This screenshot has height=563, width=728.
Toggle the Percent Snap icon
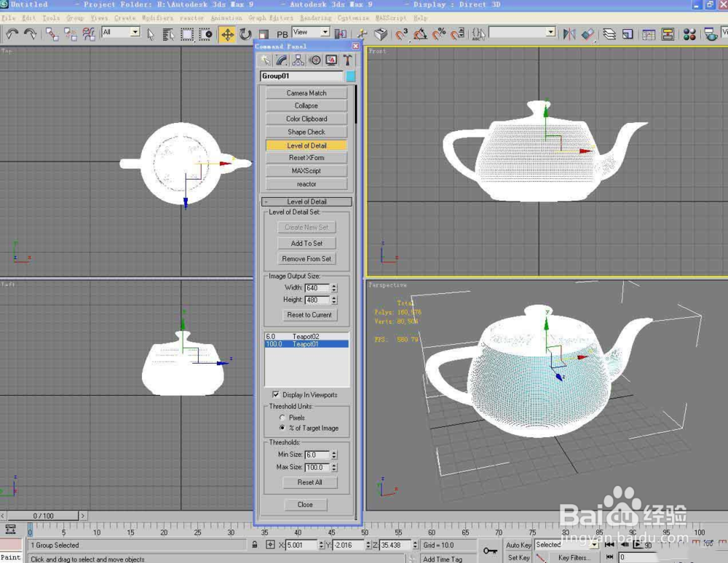[x=439, y=34]
